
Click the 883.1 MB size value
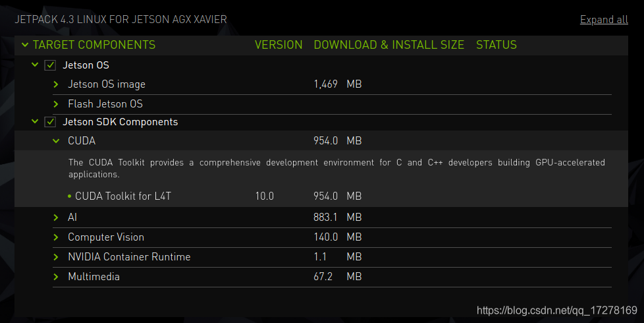coord(338,218)
